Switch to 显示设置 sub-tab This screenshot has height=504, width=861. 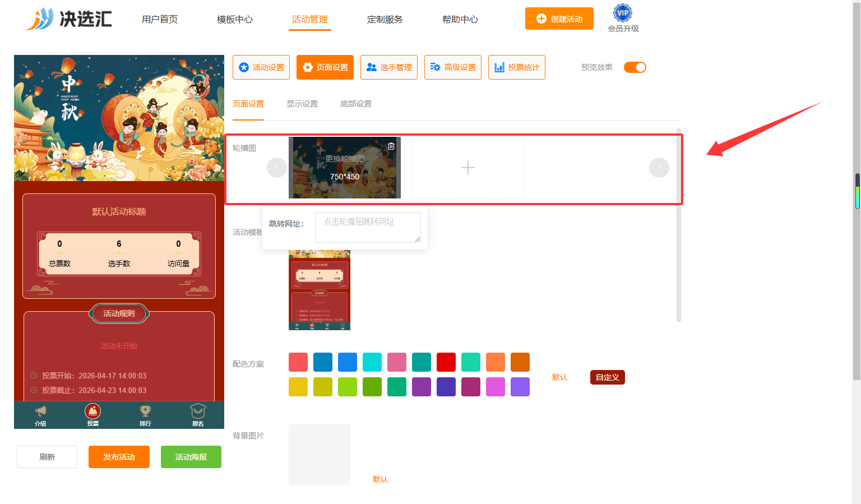pos(302,104)
